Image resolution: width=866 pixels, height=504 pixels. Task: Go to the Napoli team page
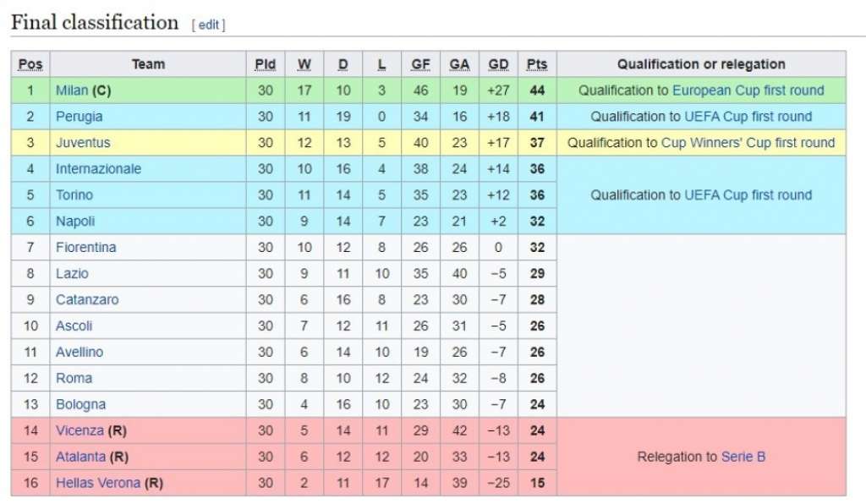[x=75, y=222]
